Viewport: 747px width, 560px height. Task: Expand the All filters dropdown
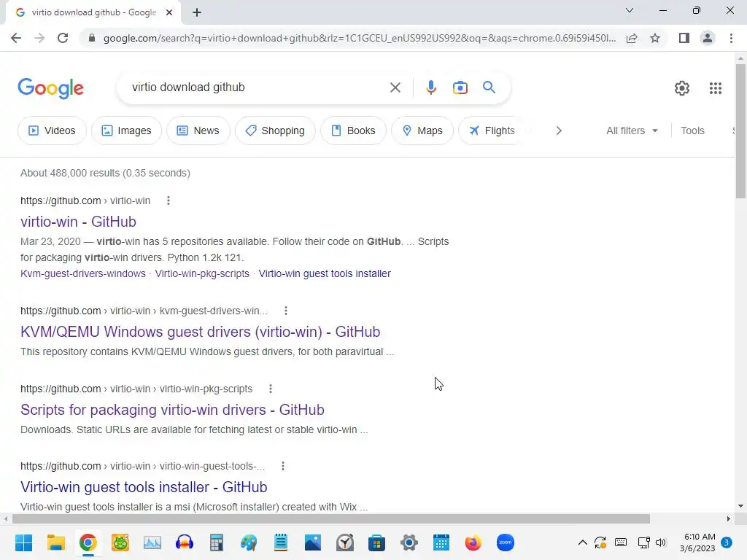(632, 131)
